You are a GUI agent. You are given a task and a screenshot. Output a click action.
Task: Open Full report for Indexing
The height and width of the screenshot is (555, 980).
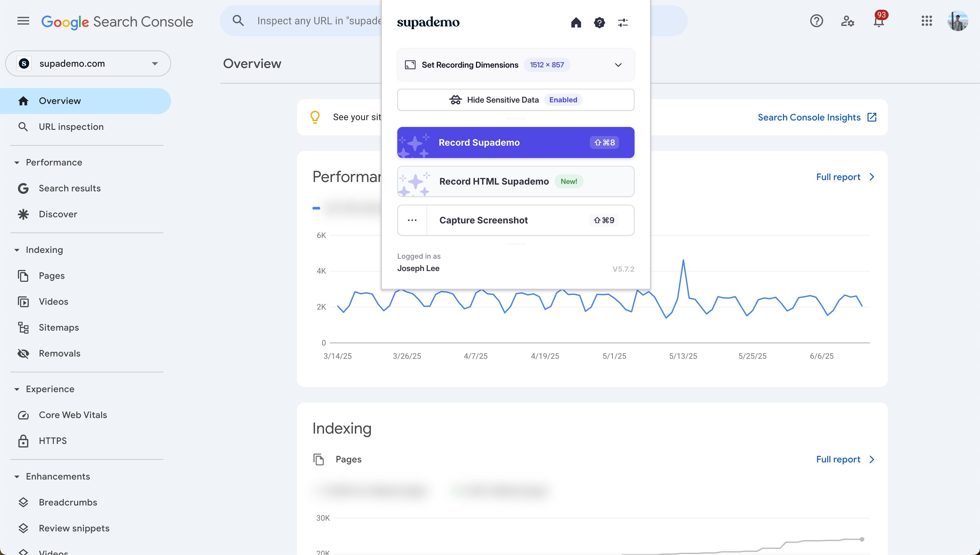tap(845, 459)
